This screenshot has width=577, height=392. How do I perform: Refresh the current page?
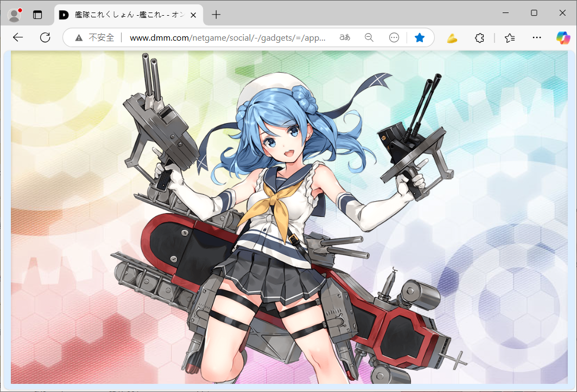tap(45, 37)
